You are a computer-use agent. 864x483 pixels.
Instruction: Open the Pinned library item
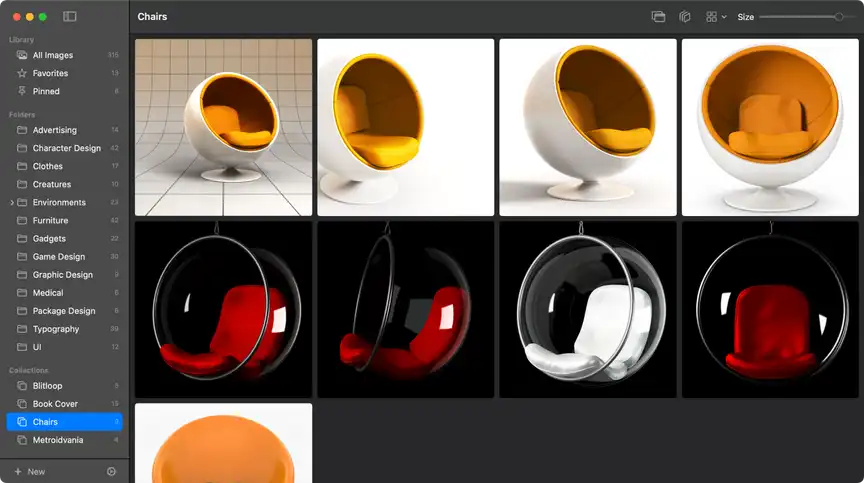tap(64, 91)
